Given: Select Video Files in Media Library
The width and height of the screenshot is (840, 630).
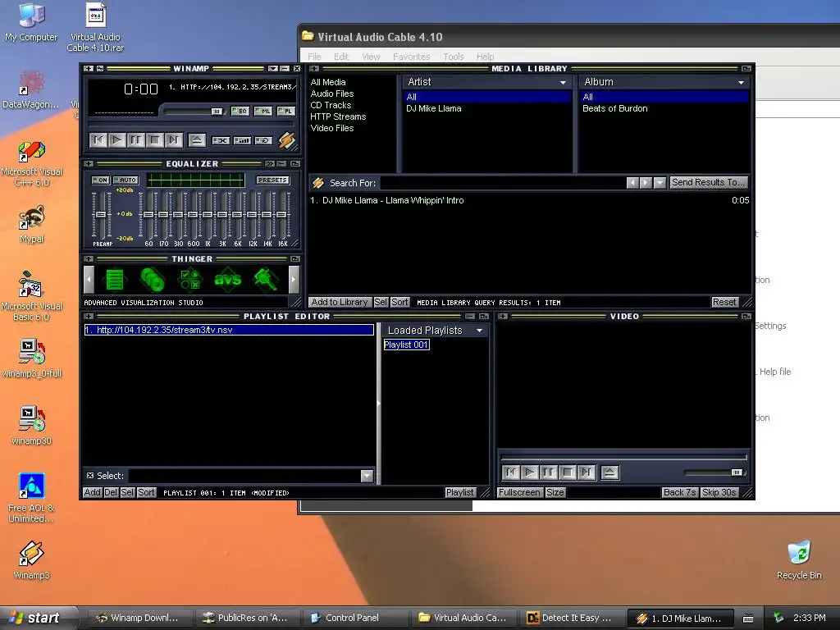Looking at the screenshot, I should click(x=332, y=128).
